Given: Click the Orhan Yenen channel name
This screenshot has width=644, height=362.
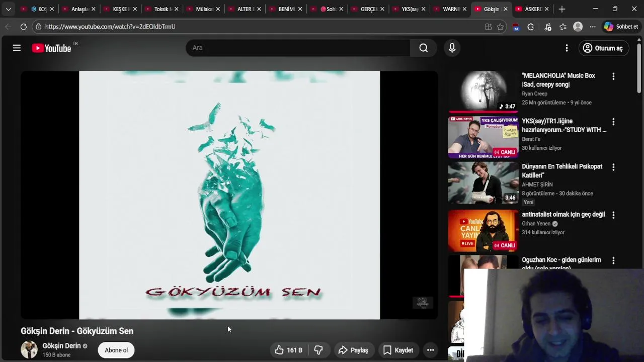Looking at the screenshot, I should (x=536, y=224).
